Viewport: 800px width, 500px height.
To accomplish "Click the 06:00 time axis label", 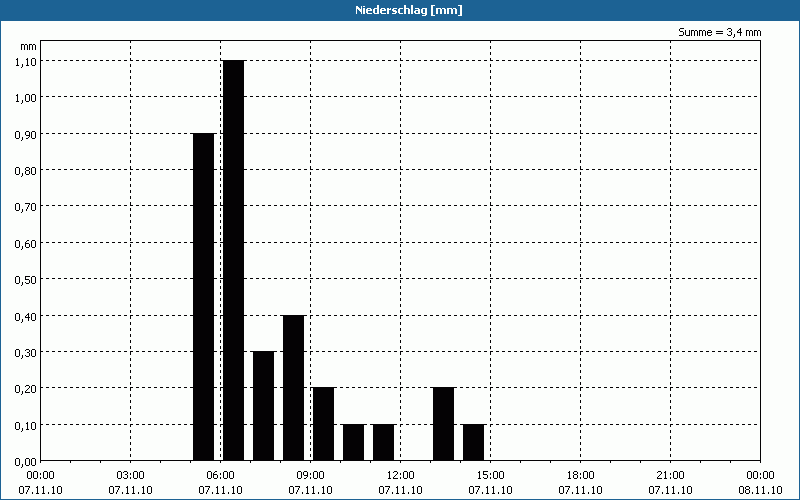I will tap(220, 476).
